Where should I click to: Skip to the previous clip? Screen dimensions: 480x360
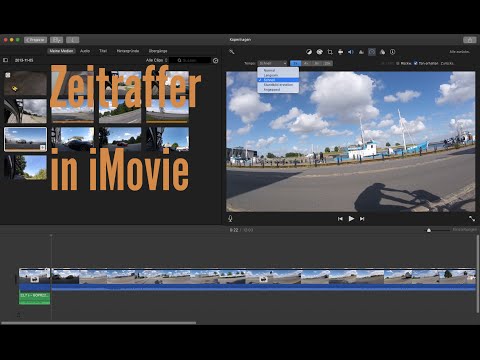(340, 219)
